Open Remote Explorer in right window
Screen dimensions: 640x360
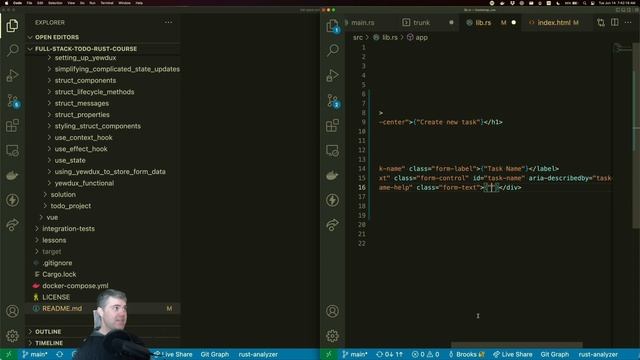point(333,151)
